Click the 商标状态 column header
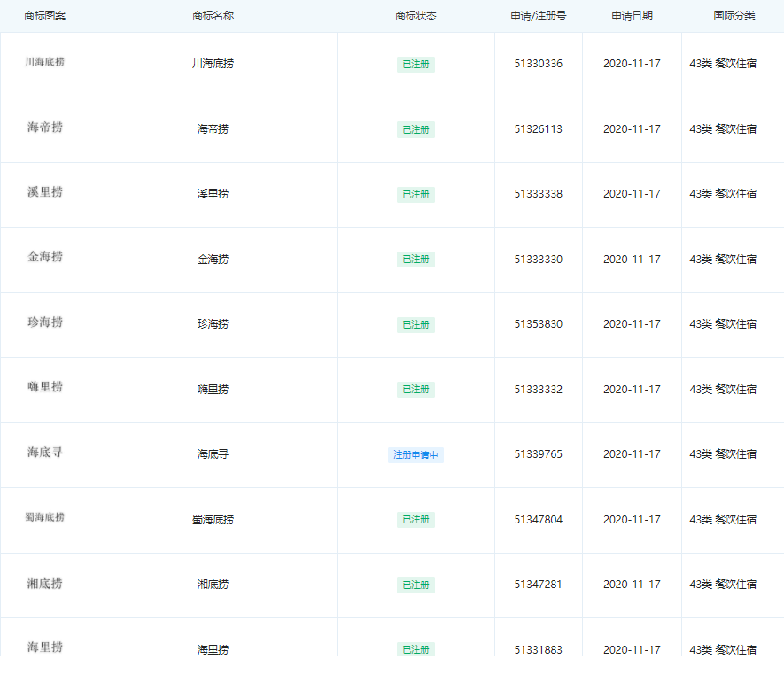784x674 pixels. [x=415, y=16]
